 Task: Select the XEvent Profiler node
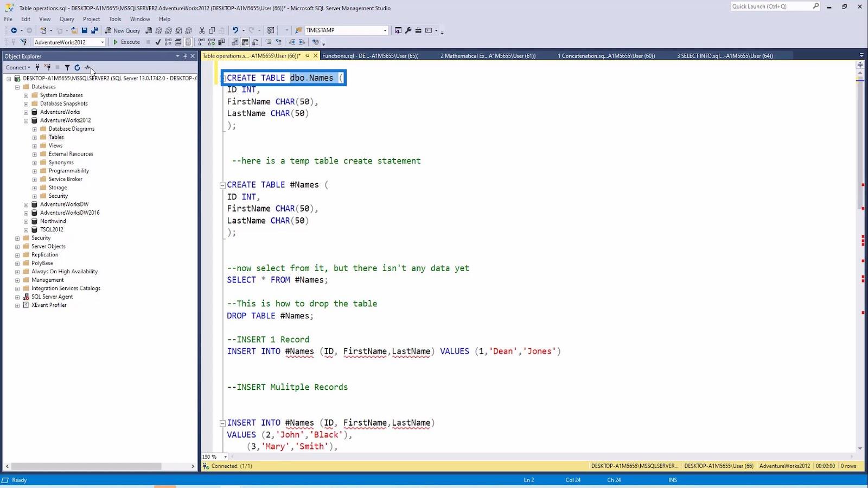(49, 305)
